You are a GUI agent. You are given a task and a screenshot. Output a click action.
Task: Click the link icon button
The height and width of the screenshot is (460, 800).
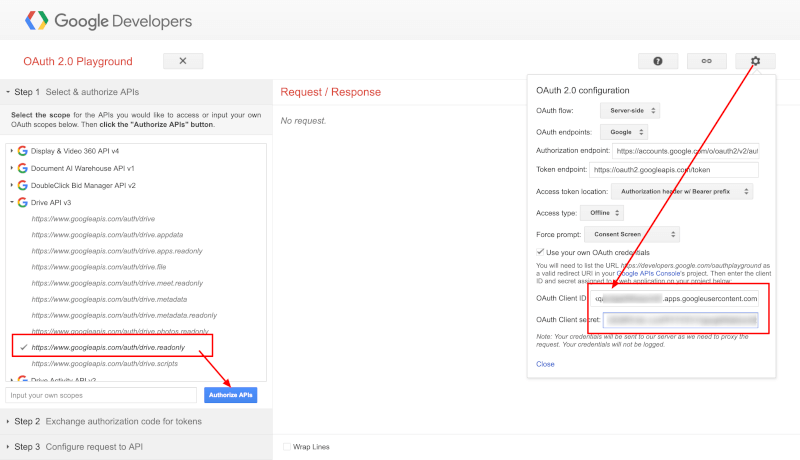point(706,61)
